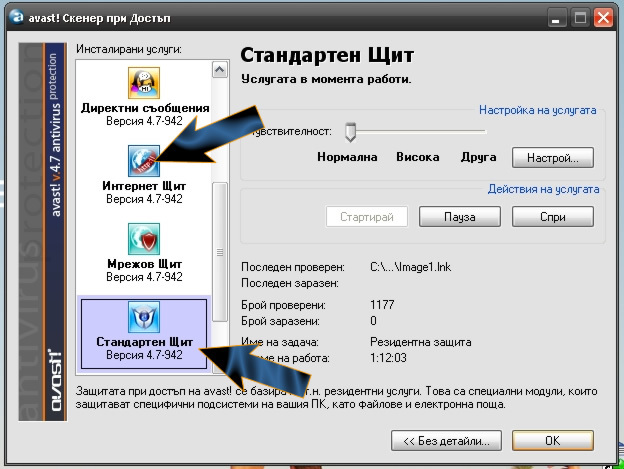Select the Интернет Щит globe icon

click(144, 161)
